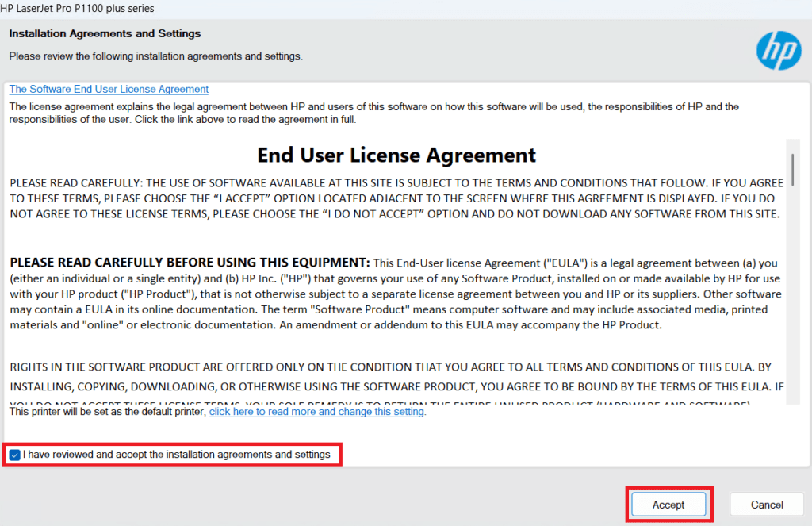Click the HP LaserJet Pro P1100 title bar

(79, 8)
